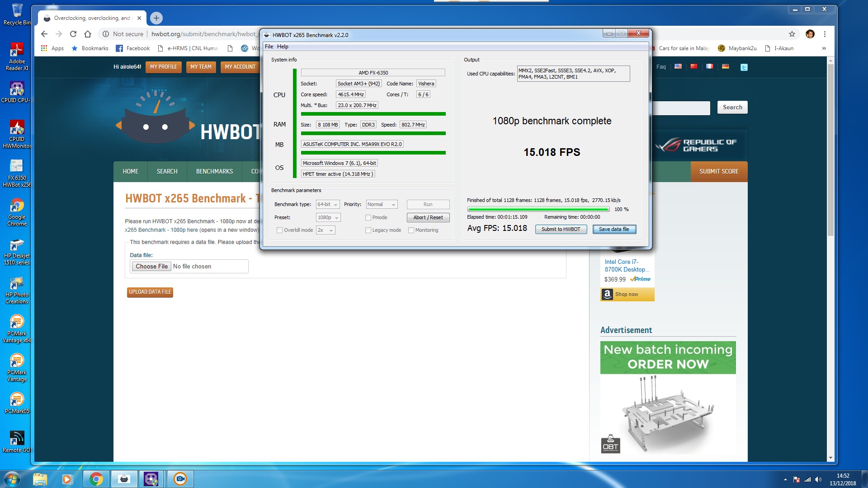Bookmark this page with star icon
Image resolution: width=868 pixels, height=488 pixels.
[x=792, y=34]
